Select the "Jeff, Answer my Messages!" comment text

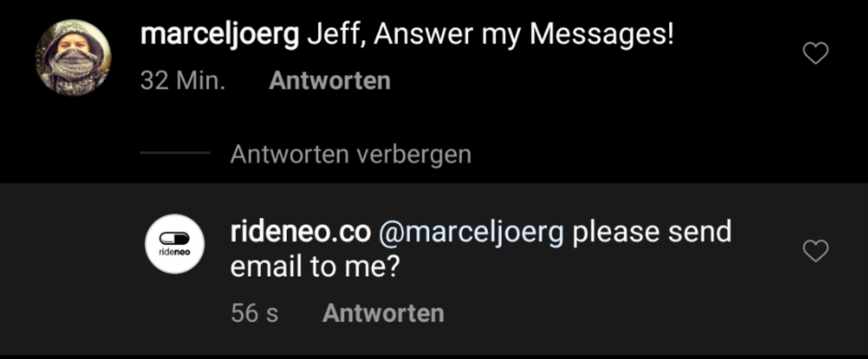[x=490, y=34]
